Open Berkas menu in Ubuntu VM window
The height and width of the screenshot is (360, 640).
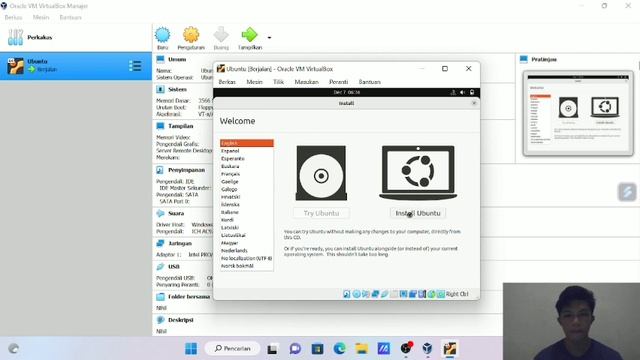pyautogui.click(x=227, y=82)
